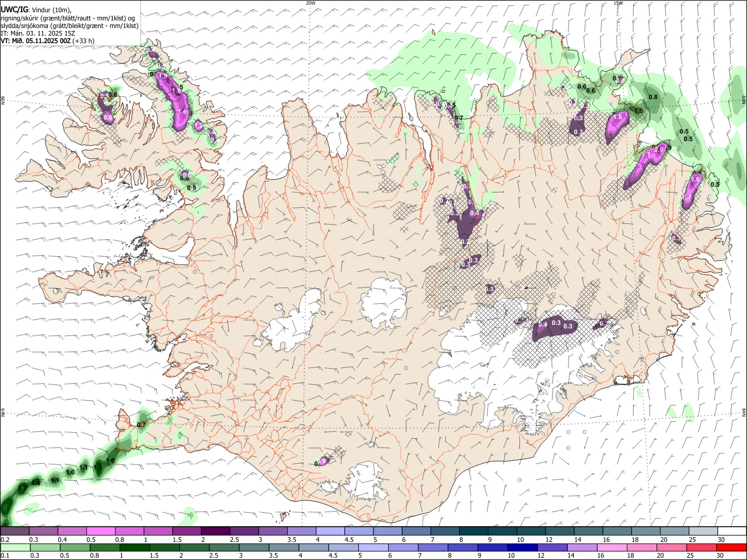This screenshot has height=560, width=747.
Task: Click the round white Hofsjökull glacier
Action: pos(383,303)
